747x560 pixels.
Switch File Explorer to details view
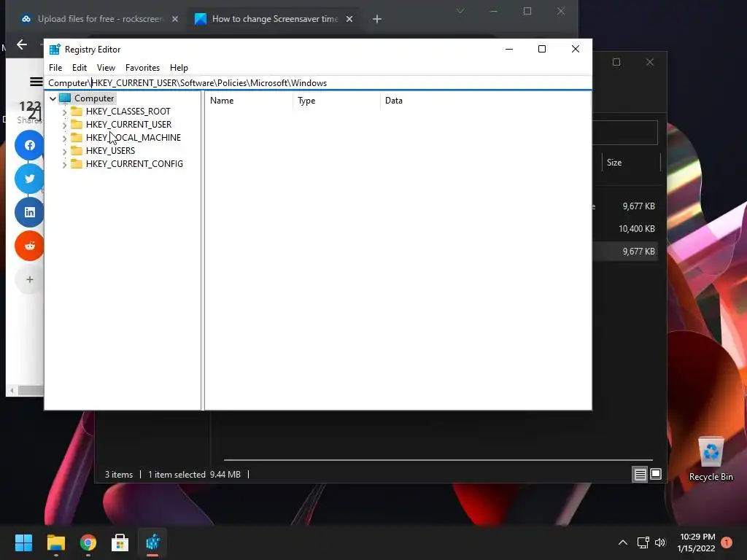point(640,474)
